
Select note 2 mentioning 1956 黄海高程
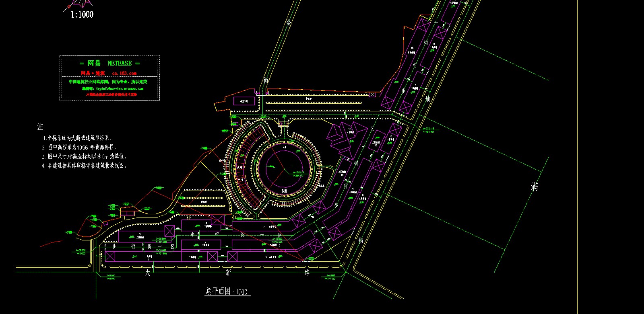pos(79,147)
